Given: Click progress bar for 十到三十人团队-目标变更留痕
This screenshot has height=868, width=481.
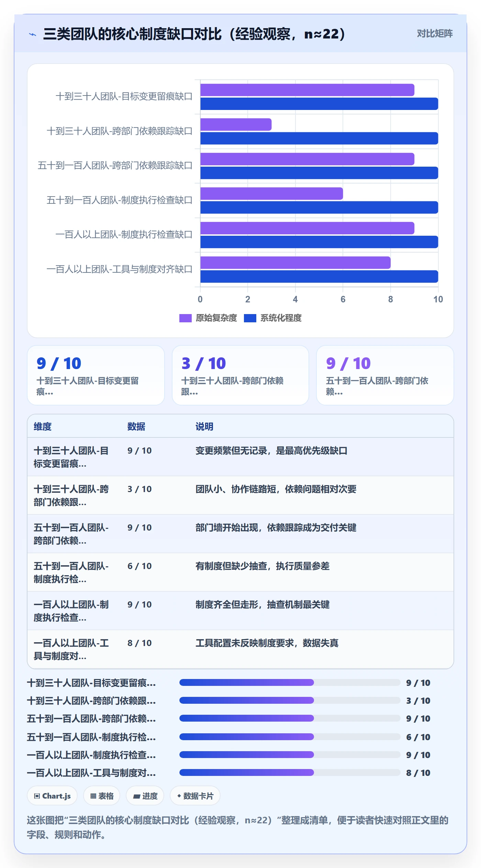Looking at the screenshot, I should coord(290,682).
